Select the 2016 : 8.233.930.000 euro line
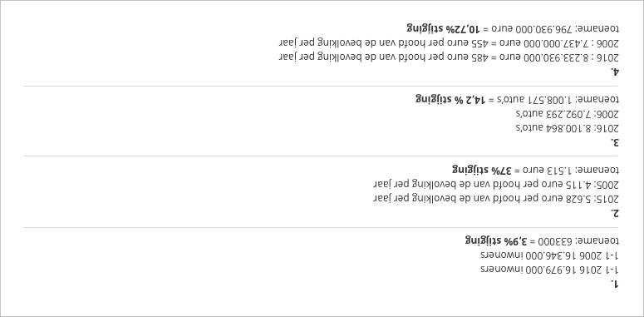The height and width of the screenshot is (317, 644). click(x=449, y=57)
